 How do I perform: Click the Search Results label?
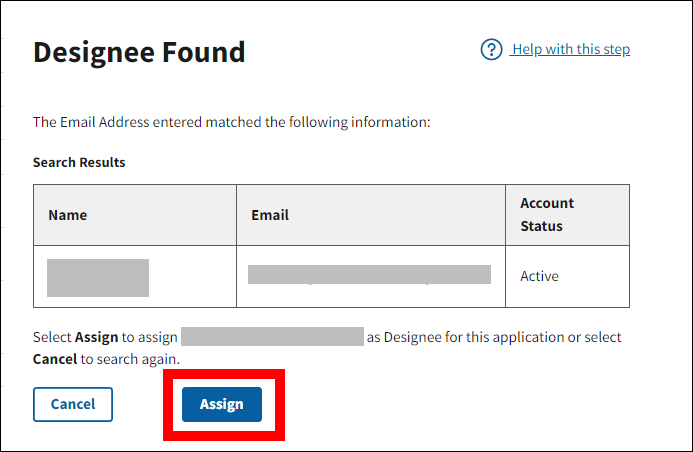79,162
